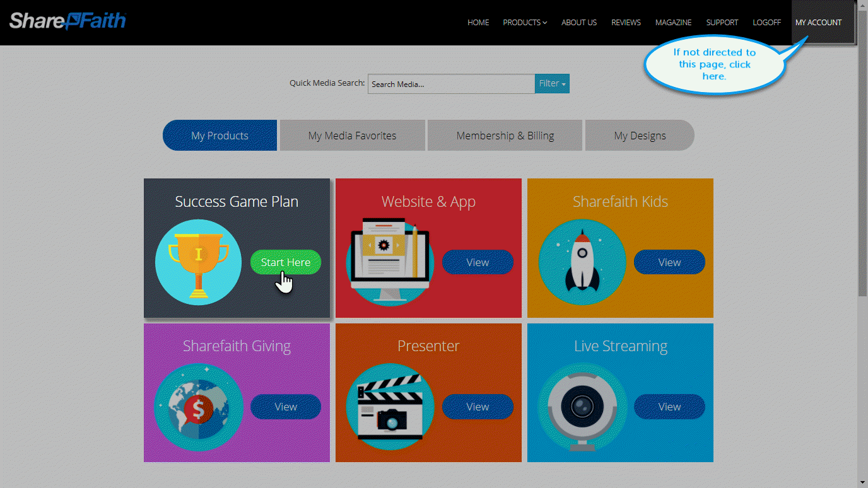The width and height of the screenshot is (868, 488).
Task: Click the webcam icon in Live Streaming
Action: (582, 407)
